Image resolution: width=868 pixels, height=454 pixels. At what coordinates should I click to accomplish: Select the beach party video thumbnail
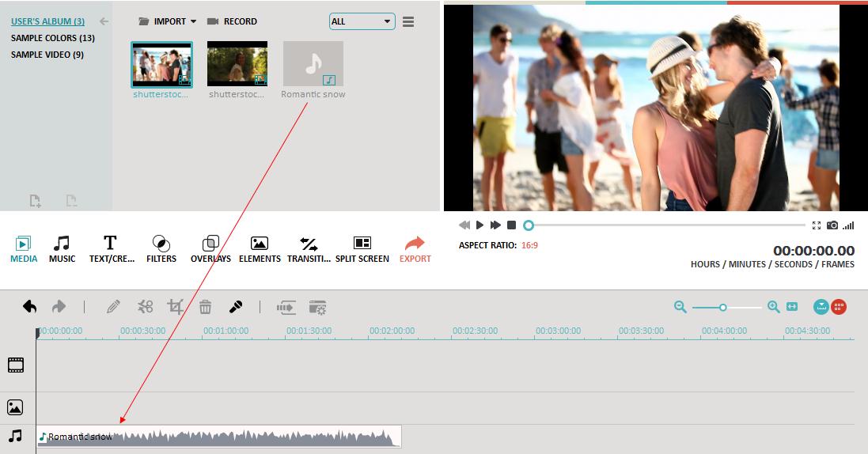click(x=161, y=64)
